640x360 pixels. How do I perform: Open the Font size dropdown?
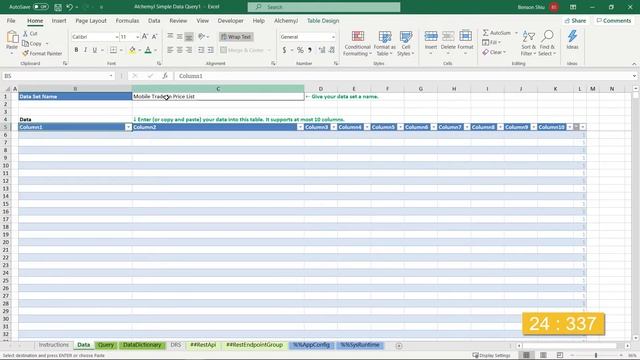138,37
